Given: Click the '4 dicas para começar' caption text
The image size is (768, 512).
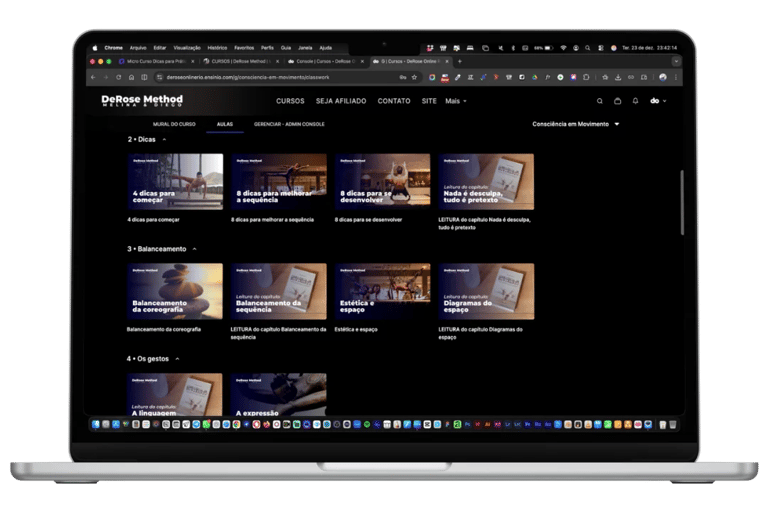Looking at the screenshot, I should click(x=153, y=220).
